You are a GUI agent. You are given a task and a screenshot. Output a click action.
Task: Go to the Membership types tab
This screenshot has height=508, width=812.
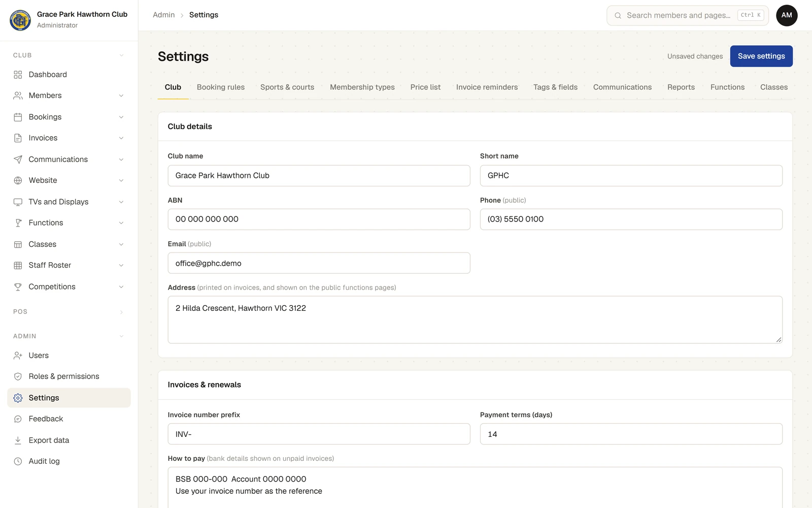362,87
